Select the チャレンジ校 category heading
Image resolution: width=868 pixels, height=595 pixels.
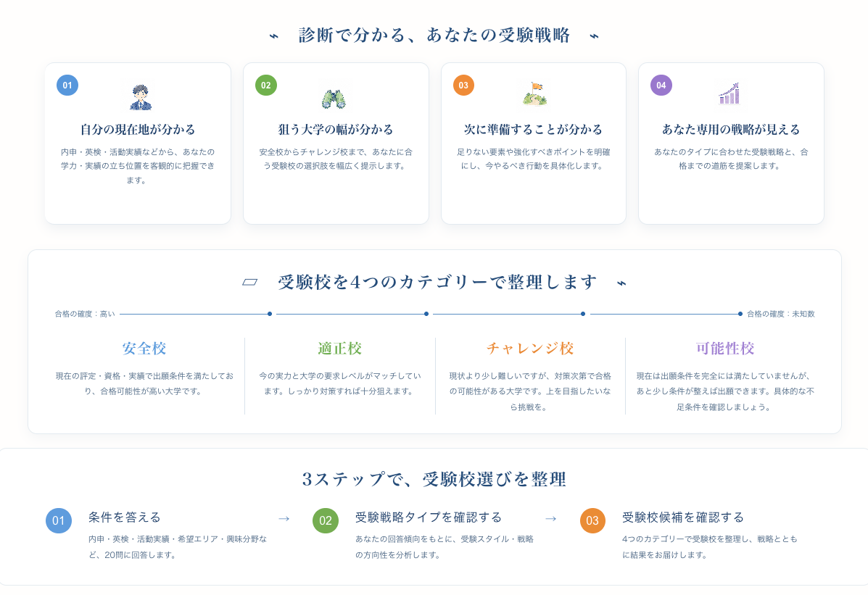pyautogui.click(x=530, y=348)
